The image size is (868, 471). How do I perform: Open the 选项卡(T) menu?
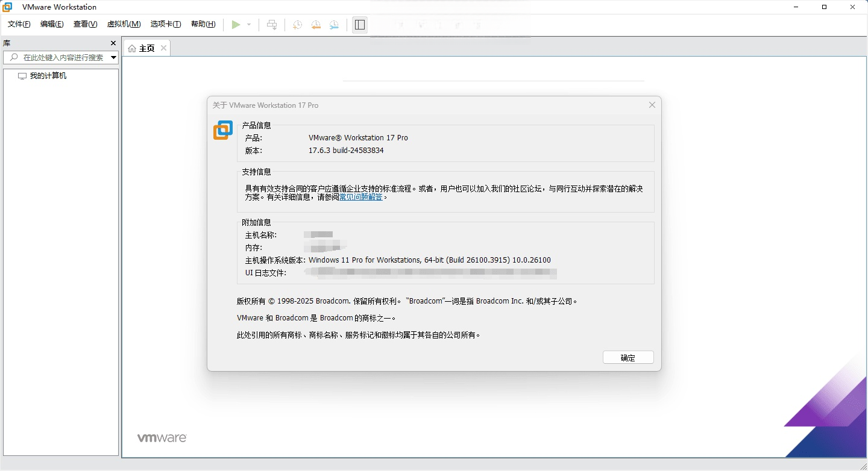tap(166, 24)
